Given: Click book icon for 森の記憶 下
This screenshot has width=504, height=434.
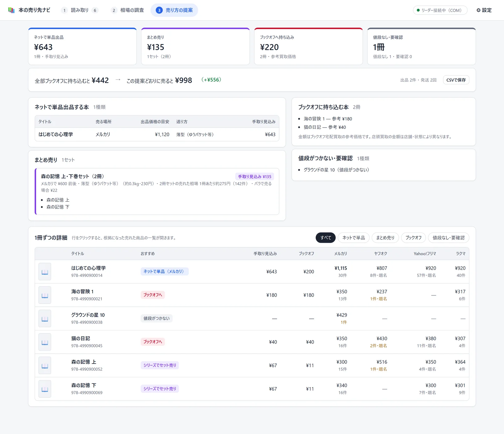Looking at the screenshot, I should pos(45,389).
